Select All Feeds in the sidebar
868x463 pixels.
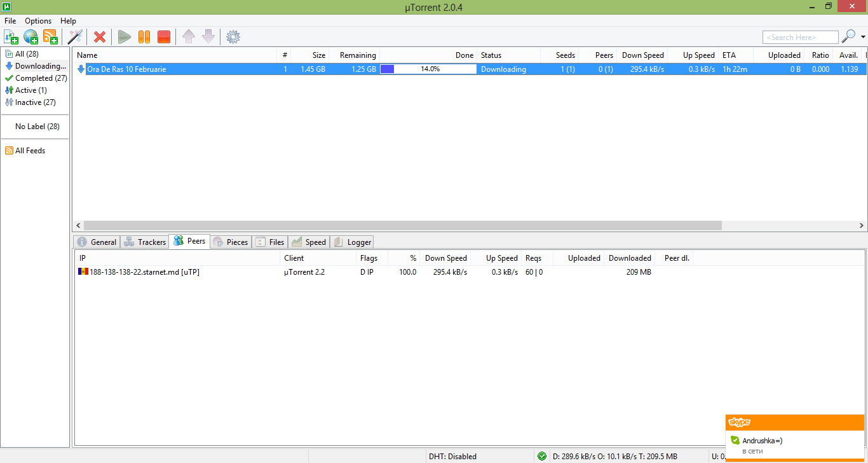point(30,151)
